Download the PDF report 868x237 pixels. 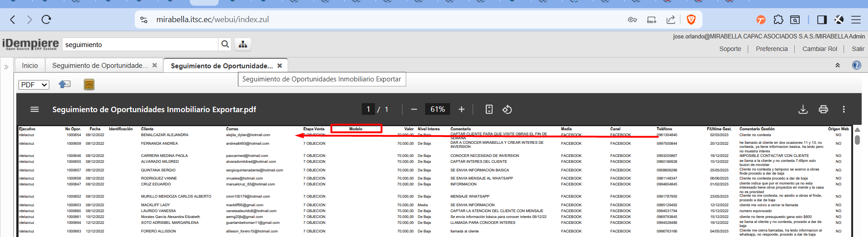803,109
